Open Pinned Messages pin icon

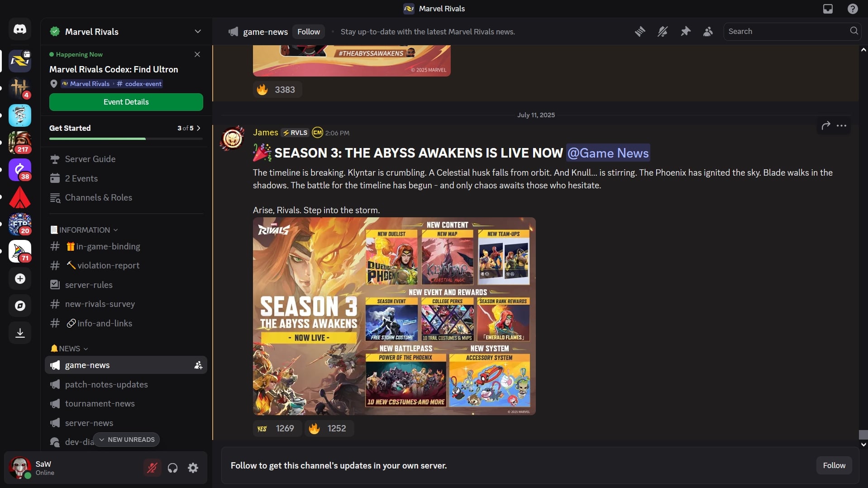[686, 31]
